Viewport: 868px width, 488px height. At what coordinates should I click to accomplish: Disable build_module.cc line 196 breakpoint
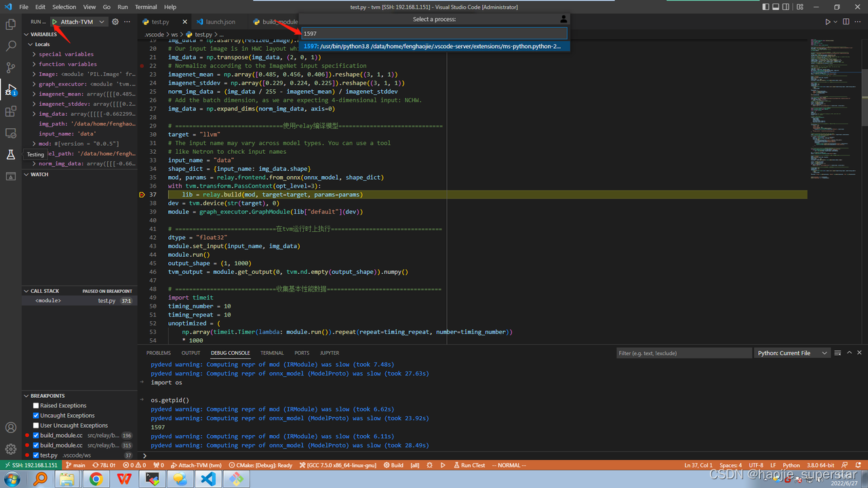click(x=36, y=435)
